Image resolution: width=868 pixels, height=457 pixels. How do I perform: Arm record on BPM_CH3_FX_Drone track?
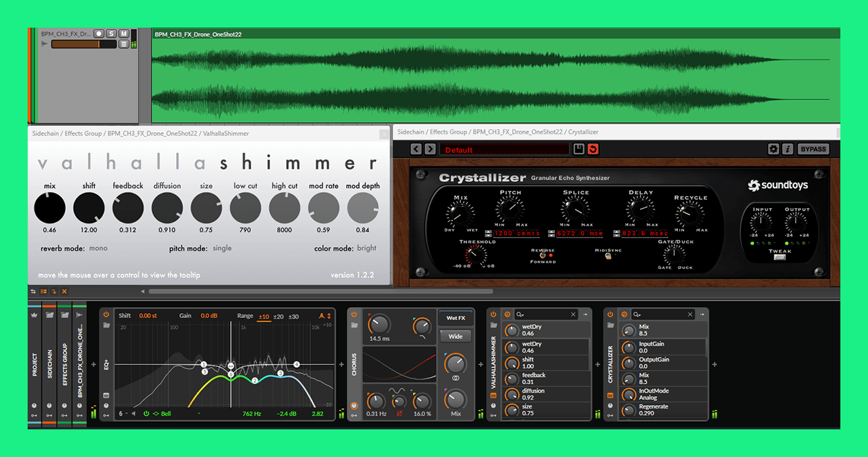(99, 33)
